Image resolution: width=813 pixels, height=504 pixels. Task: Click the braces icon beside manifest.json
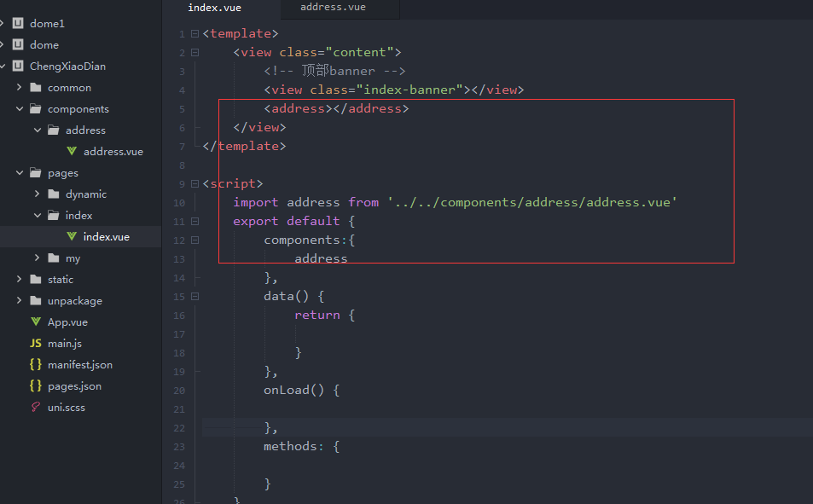click(36, 364)
